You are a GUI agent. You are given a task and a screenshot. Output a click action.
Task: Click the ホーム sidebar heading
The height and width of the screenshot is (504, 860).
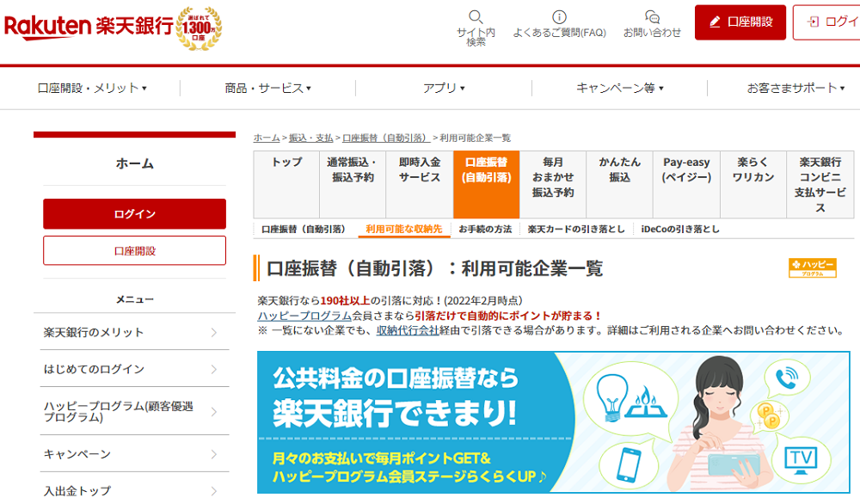(x=134, y=163)
